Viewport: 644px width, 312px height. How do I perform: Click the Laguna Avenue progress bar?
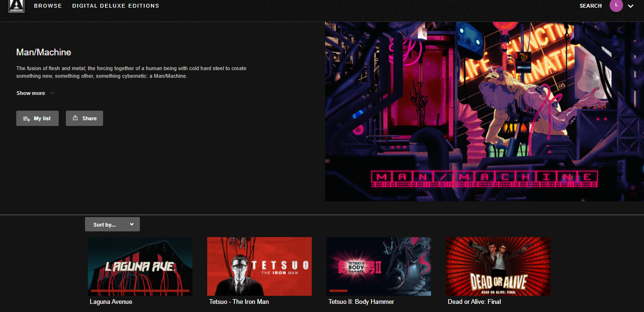point(140,291)
